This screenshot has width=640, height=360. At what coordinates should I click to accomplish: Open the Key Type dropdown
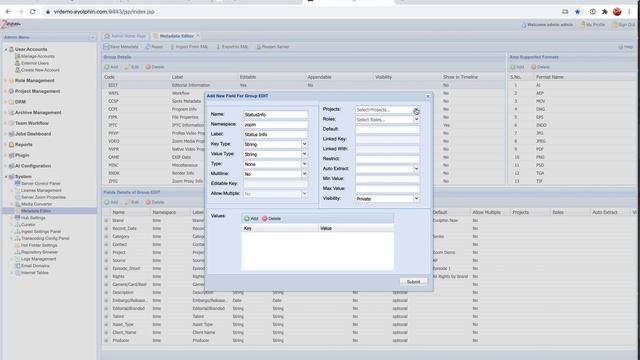(304, 144)
